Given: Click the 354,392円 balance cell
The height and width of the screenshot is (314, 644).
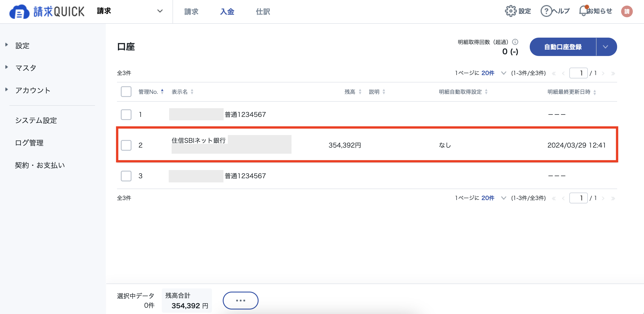Looking at the screenshot, I should coord(345,145).
